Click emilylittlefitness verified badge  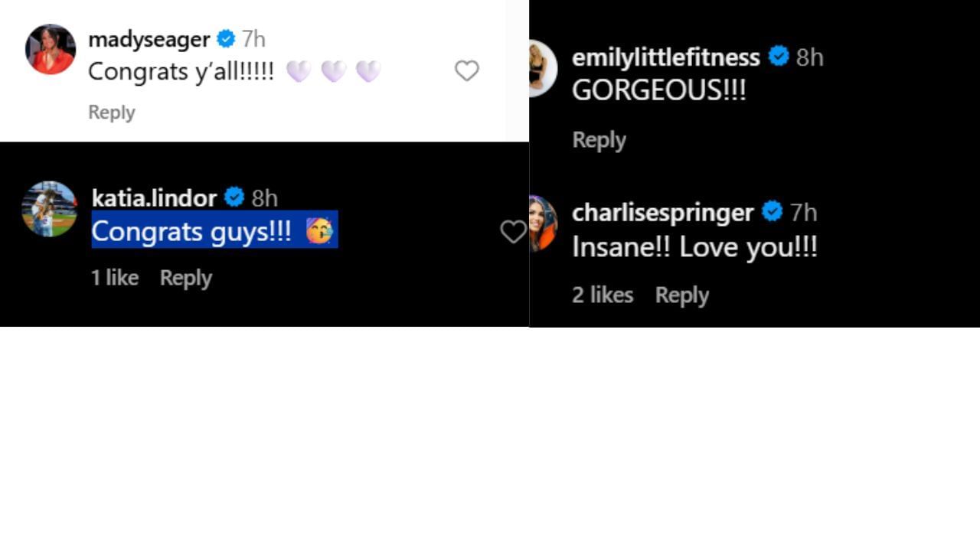[778, 56]
